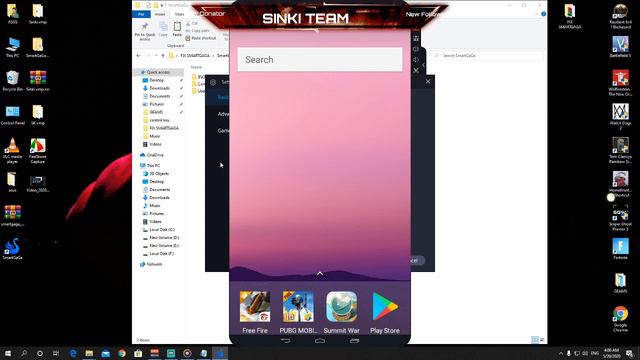Tap the Android recent apps button
The height and width of the screenshot is (360, 640).
tap(354, 340)
